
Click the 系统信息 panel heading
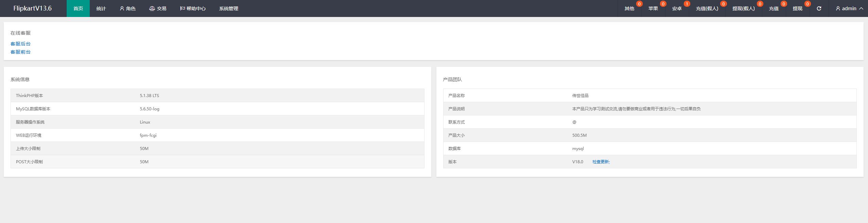click(x=20, y=79)
